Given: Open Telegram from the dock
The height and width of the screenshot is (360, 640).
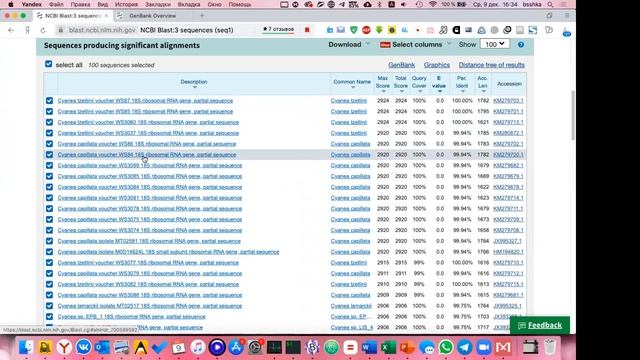Looking at the screenshot, I should click(x=465, y=347).
